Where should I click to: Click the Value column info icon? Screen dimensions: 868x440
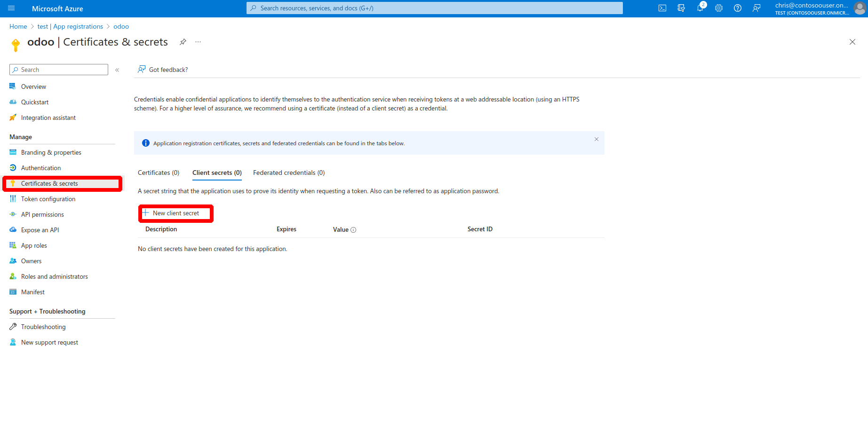point(353,230)
